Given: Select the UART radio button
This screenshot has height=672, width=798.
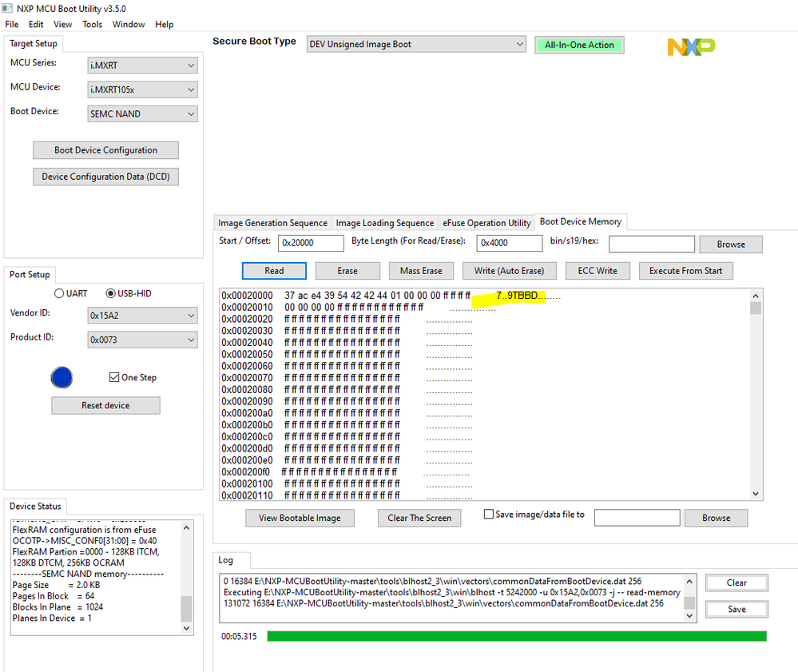Looking at the screenshot, I should [x=59, y=293].
